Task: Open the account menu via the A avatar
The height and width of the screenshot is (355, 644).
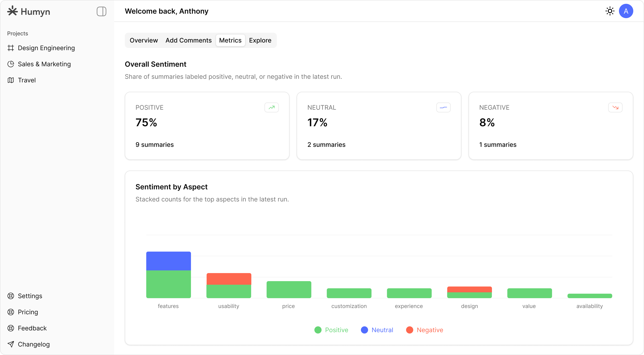Action: 626,11
